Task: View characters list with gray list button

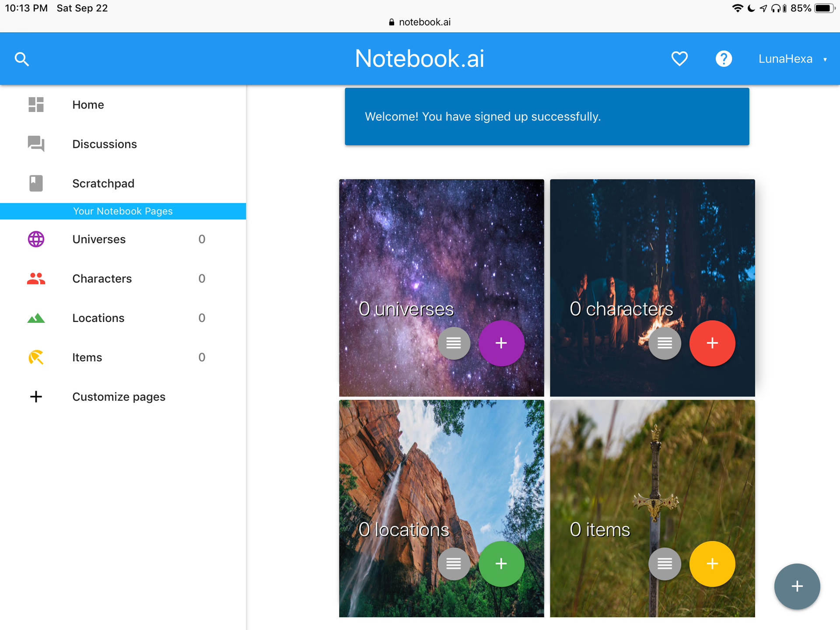Action: pyautogui.click(x=665, y=343)
